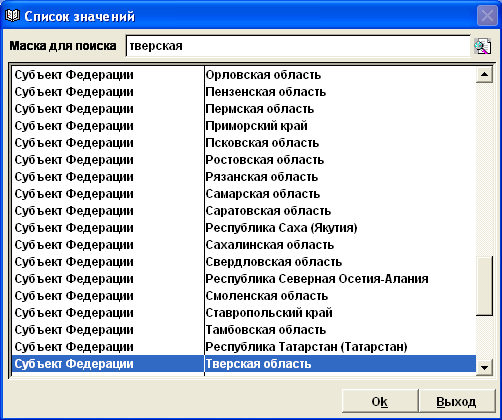Click the scrollbar up arrow
Image resolution: width=502 pixels, height=420 pixels.
coord(484,74)
